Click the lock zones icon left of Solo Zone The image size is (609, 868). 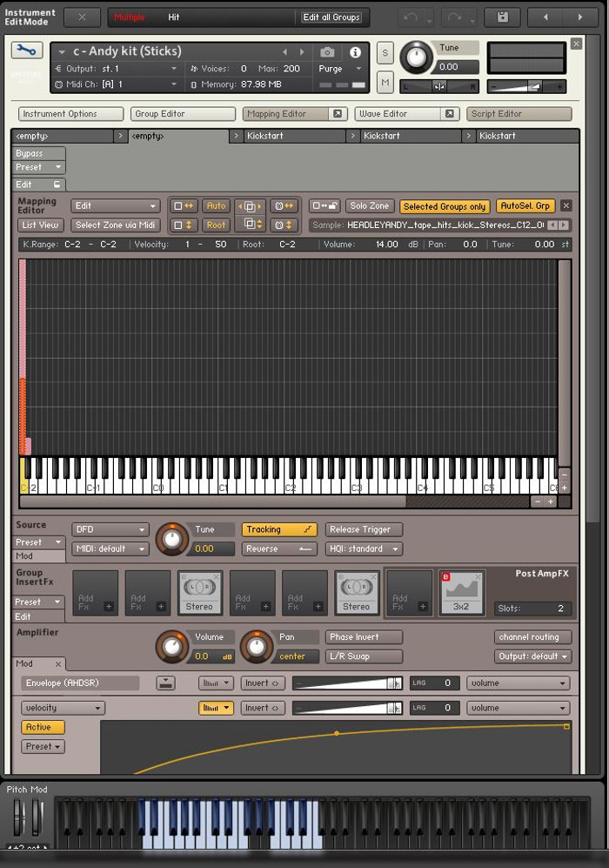325,206
